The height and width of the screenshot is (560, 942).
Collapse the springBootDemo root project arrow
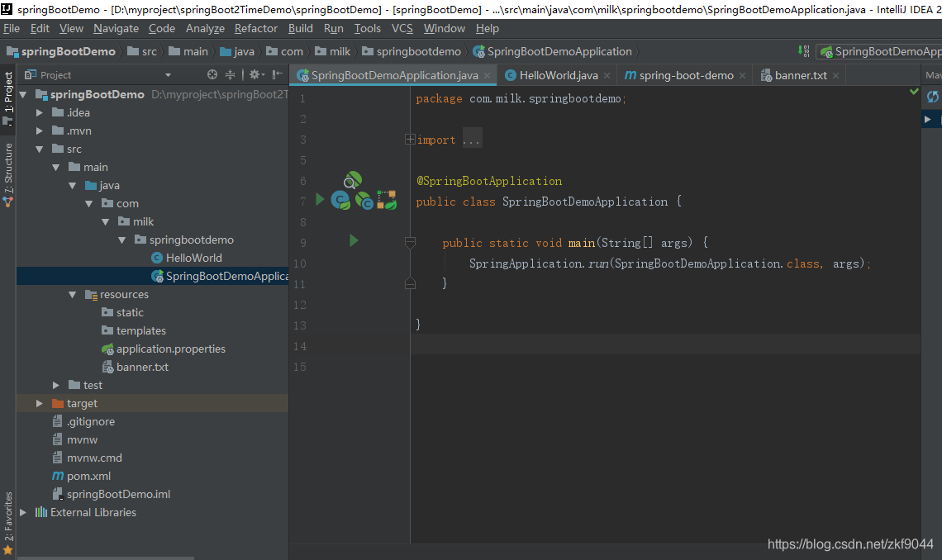pos(23,95)
